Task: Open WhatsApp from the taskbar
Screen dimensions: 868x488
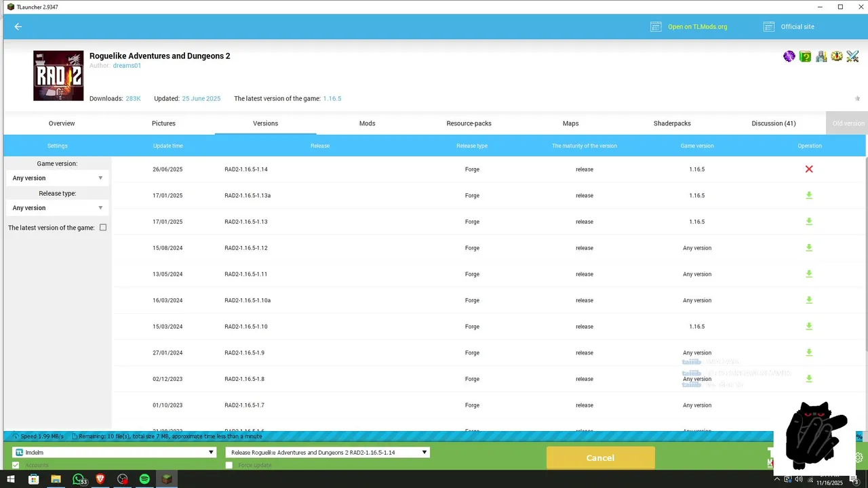Action: coord(79,479)
